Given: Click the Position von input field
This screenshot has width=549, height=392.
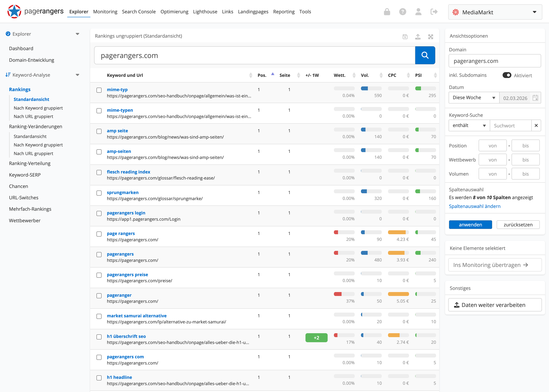Looking at the screenshot, I should (x=492, y=146).
